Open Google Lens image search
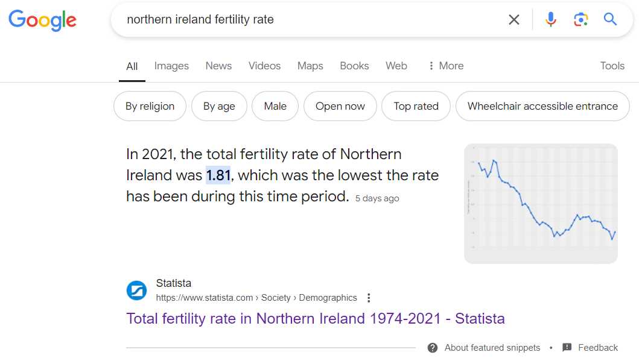The image size is (639, 364). pos(580,20)
